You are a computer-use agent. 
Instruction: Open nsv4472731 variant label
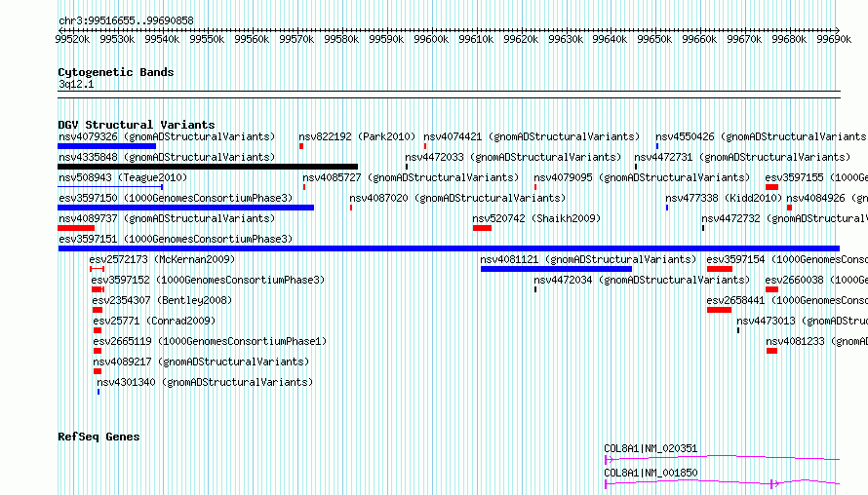point(742,157)
